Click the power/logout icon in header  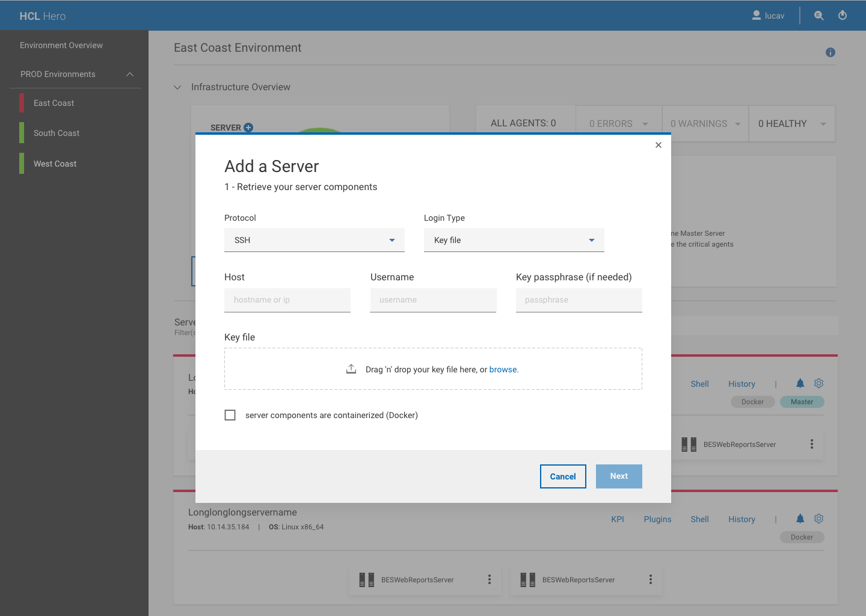[842, 16]
